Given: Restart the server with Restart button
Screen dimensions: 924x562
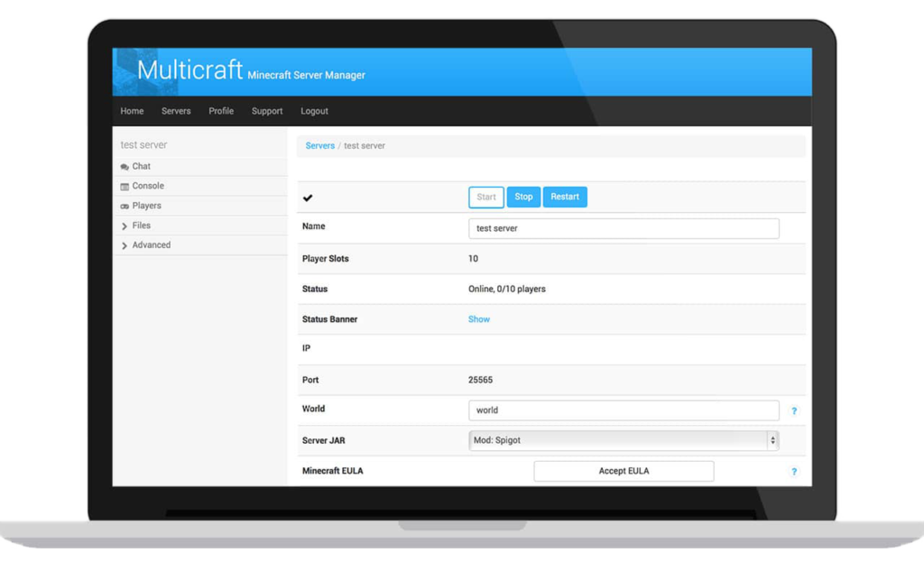Looking at the screenshot, I should pyautogui.click(x=565, y=197).
